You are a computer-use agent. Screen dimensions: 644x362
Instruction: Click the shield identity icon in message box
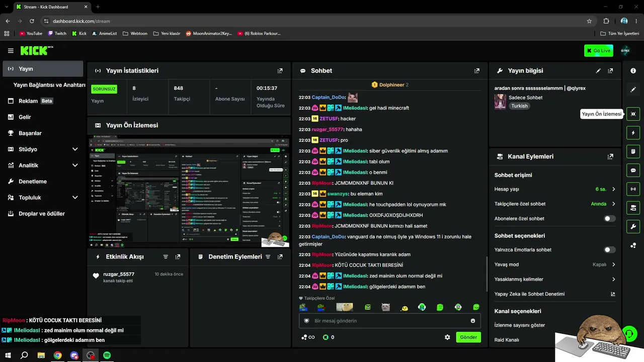pos(306,321)
